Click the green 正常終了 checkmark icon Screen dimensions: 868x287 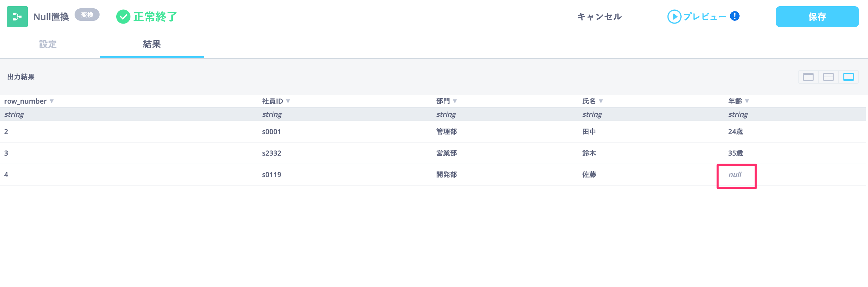pos(123,17)
